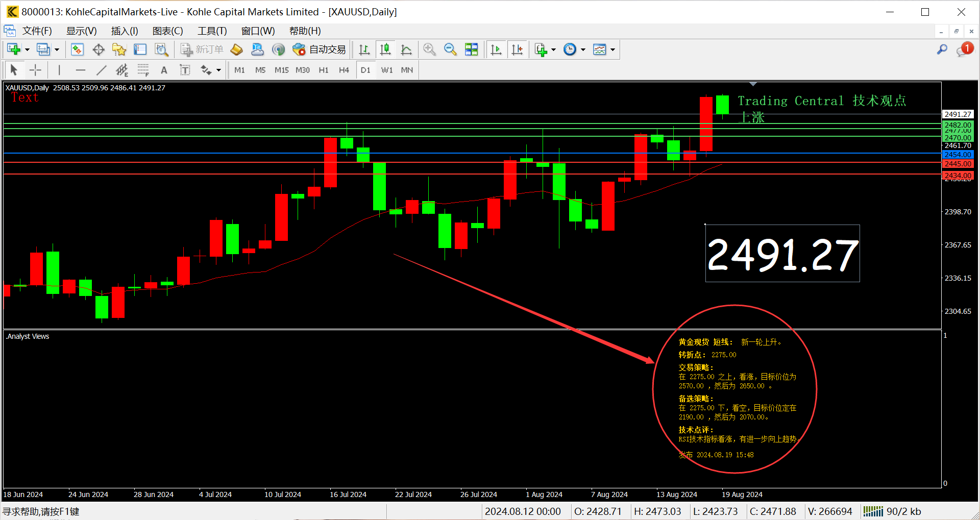Open the 图表(C) menu

(168, 31)
